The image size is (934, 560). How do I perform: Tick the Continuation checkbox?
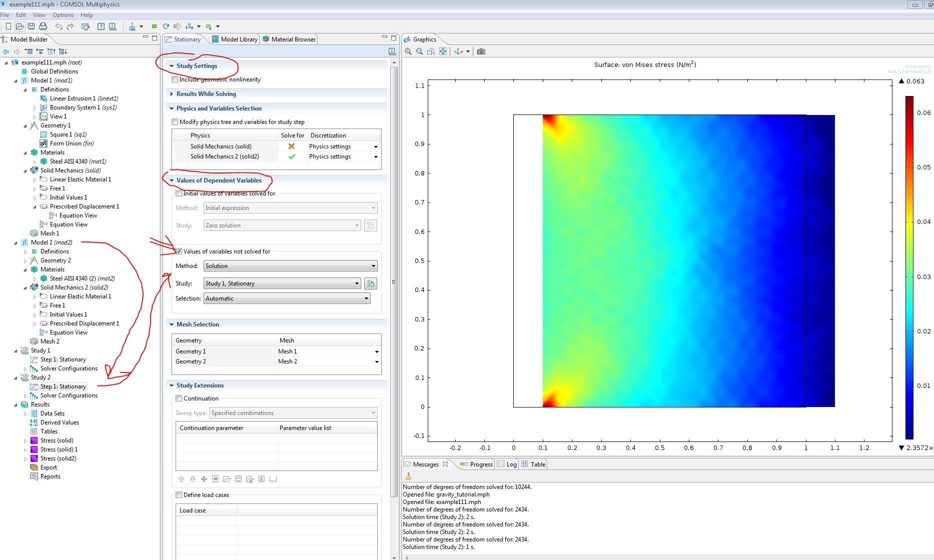pyautogui.click(x=179, y=398)
